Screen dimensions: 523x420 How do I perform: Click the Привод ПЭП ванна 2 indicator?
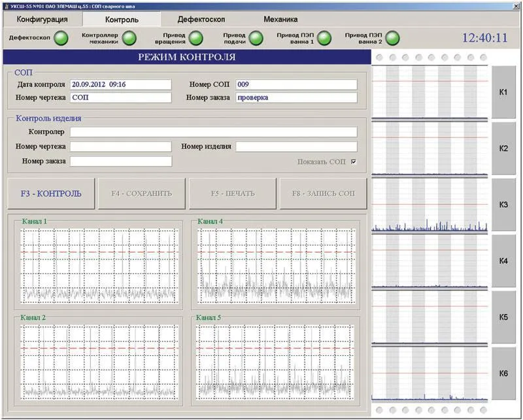click(x=392, y=38)
